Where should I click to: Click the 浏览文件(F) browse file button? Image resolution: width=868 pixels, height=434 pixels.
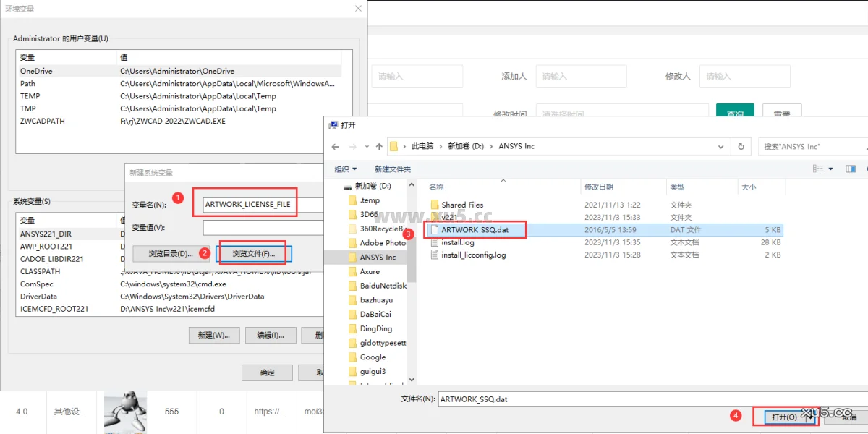click(255, 253)
